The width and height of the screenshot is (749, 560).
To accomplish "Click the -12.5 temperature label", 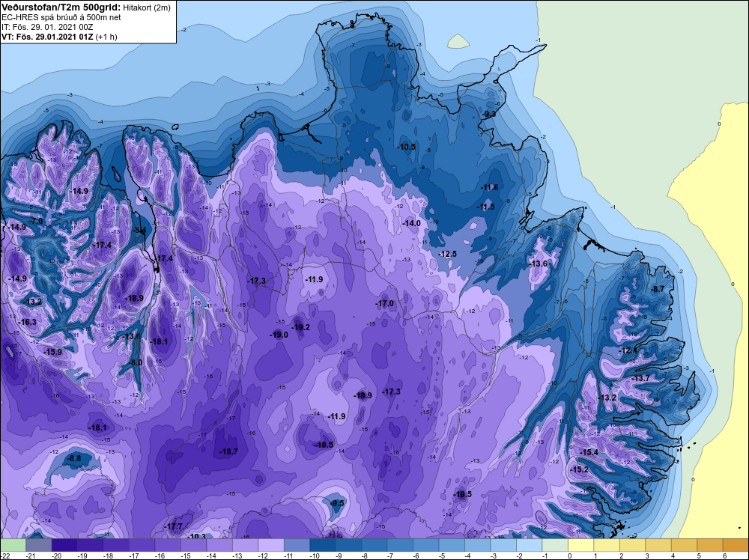I will pyautogui.click(x=447, y=254).
